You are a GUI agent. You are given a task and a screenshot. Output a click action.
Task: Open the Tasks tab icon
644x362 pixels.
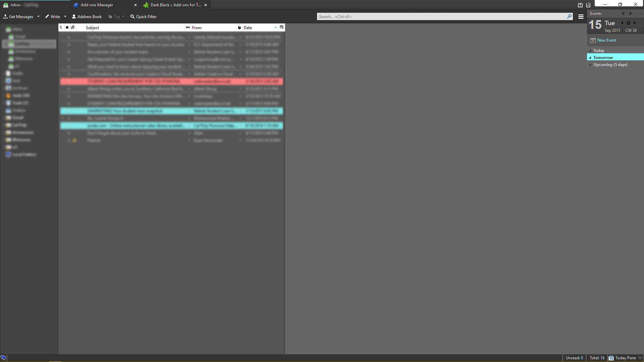pos(588,5)
